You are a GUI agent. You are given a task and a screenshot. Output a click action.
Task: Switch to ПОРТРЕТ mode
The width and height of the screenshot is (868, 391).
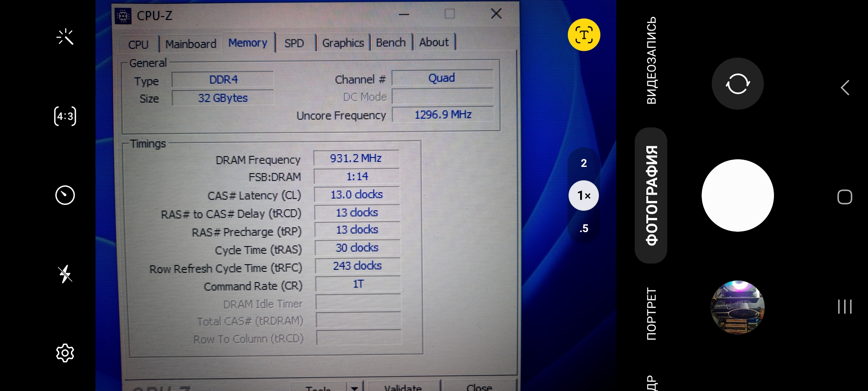click(x=651, y=314)
